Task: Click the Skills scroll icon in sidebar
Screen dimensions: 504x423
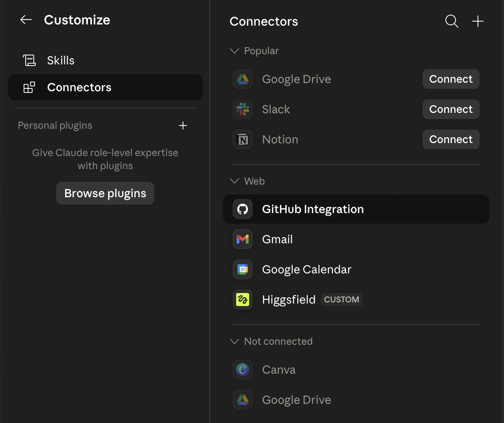Action: tap(29, 60)
